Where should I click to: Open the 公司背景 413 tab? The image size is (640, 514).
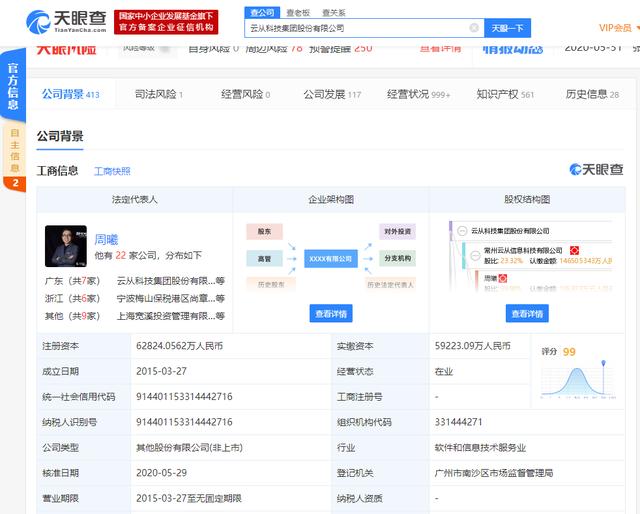click(x=70, y=94)
